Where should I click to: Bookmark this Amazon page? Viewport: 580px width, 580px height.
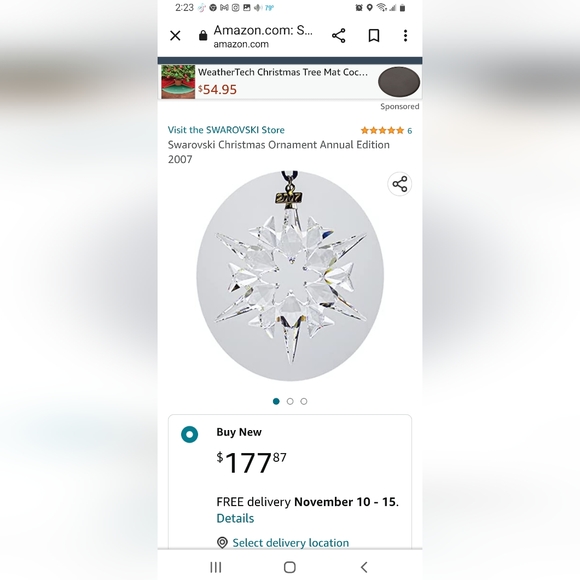(x=374, y=36)
